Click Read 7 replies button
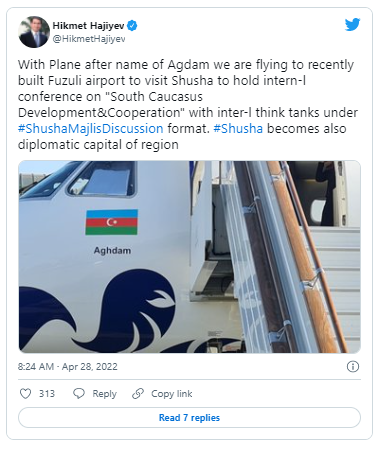This screenshot has width=386, height=455. (189, 417)
